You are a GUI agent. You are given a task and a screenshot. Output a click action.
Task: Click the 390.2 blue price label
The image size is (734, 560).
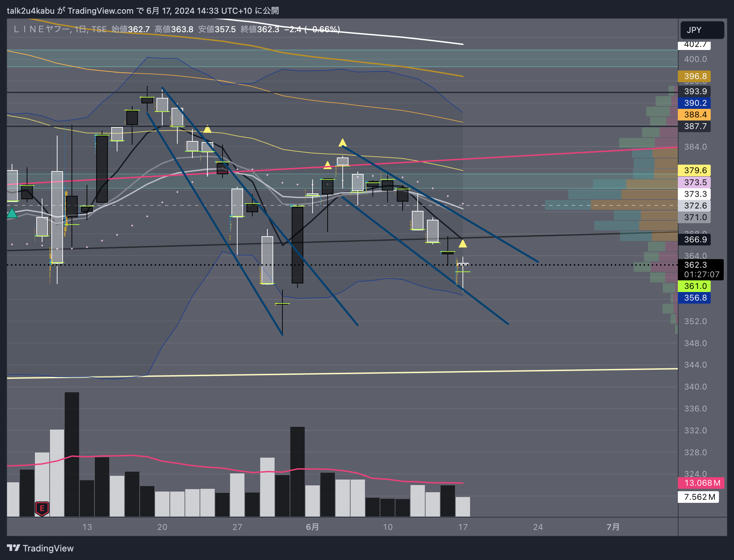point(694,103)
